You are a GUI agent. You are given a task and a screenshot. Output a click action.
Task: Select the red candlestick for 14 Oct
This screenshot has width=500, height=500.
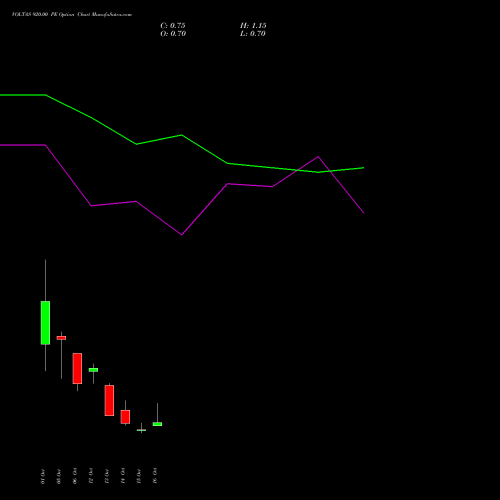pyautogui.click(x=125, y=417)
